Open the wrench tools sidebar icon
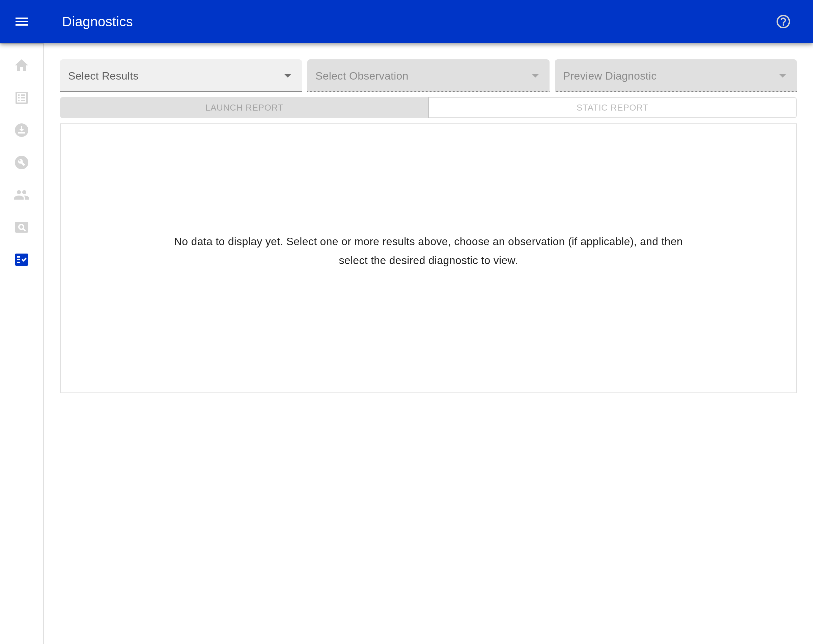Screen dimensions: 813x644 click(x=22, y=163)
